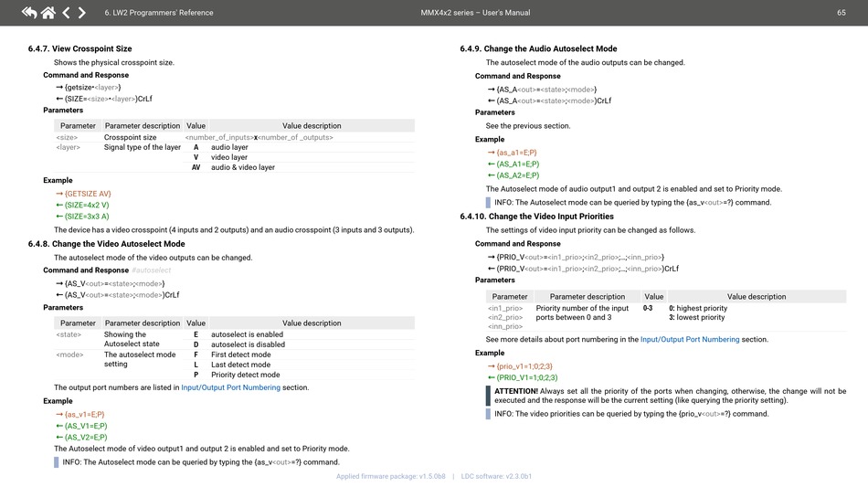Open Input/Output Port Numbering link in section 6.4.8
The image size is (868, 487).
tap(230, 387)
